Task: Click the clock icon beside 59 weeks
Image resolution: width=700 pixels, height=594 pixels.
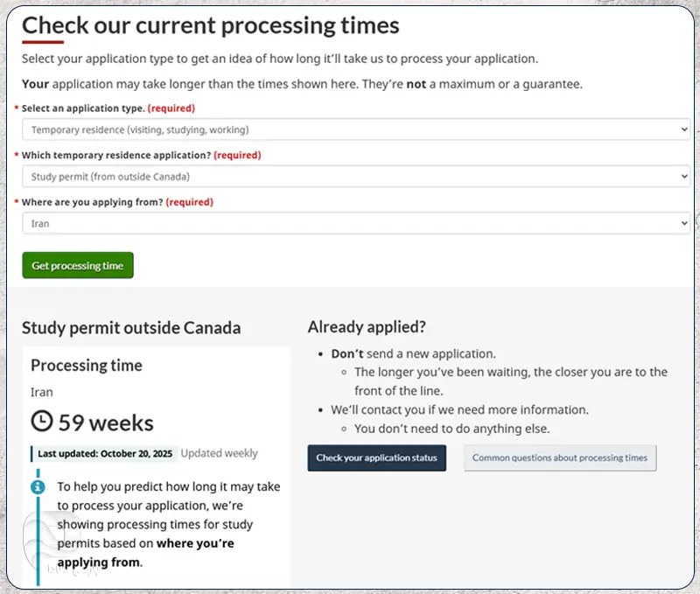Action: [x=42, y=422]
